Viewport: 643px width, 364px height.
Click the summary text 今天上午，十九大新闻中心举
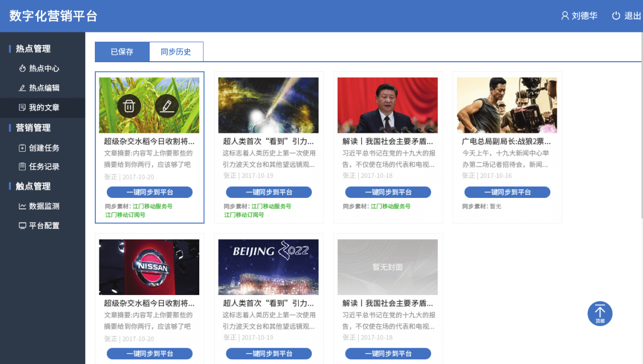pyautogui.click(x=505, y=153)
